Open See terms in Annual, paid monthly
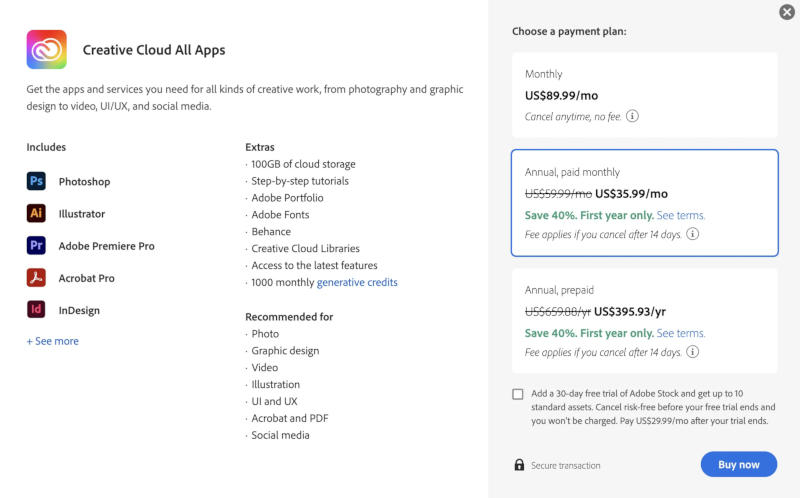The image size is (800, 498). click(680, 215)
